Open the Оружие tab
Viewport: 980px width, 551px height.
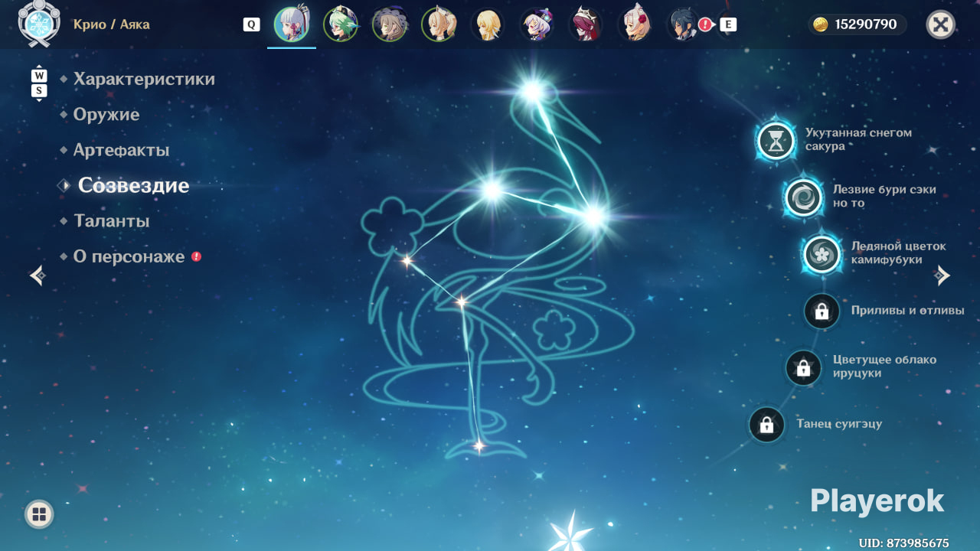coord(106,115)
